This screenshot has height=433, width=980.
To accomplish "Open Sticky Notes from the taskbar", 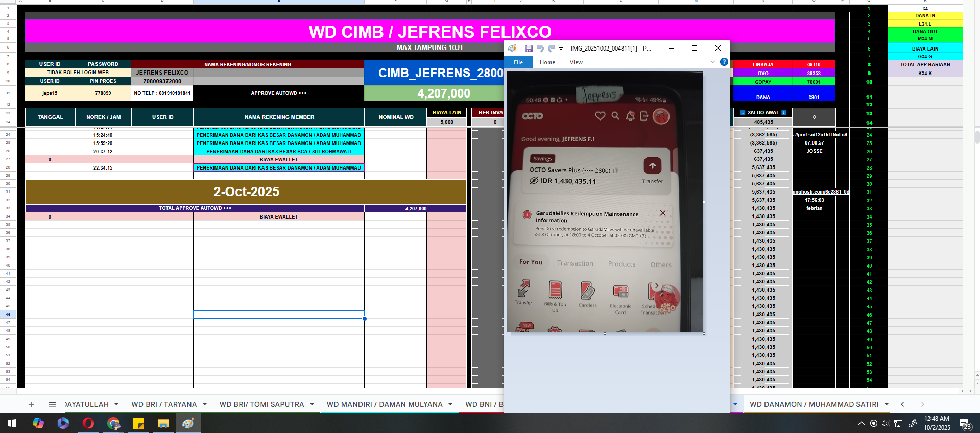I will point(138,423).
